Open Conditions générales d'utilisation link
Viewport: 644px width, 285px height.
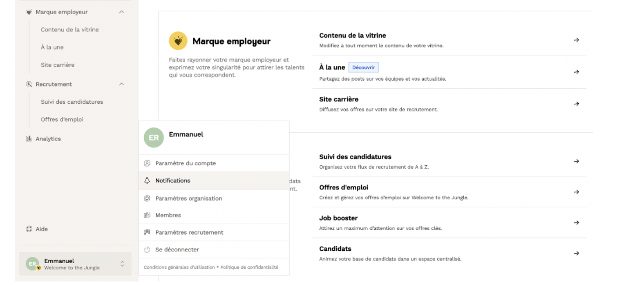click(179, 267)
